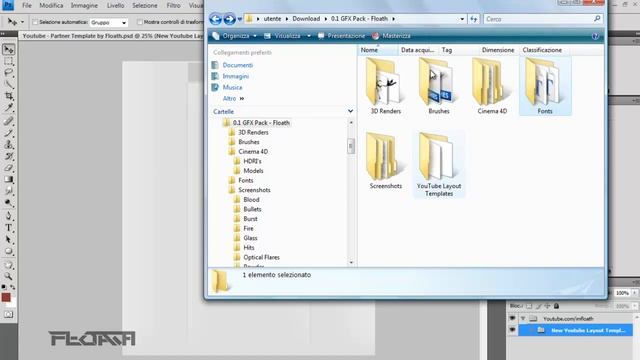Click the Presentazione slideshow button
The height and width of the screenshot is (360, 640).
[341, 36]
